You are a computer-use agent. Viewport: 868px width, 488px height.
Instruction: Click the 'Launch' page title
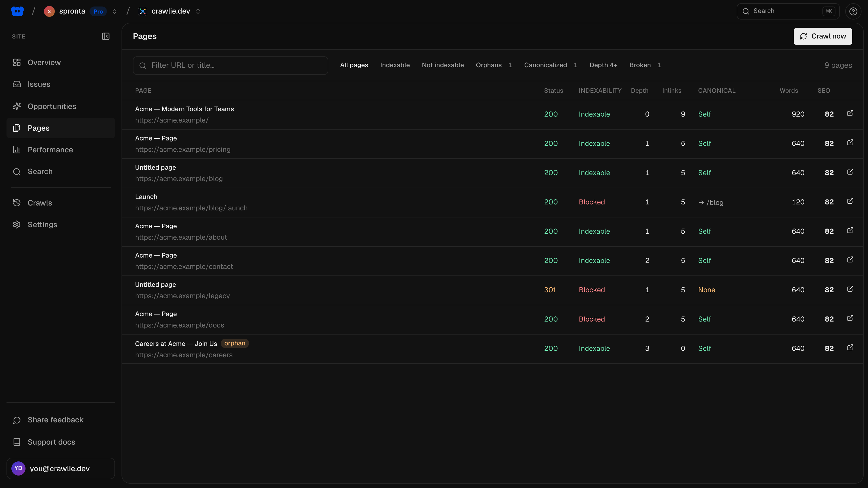[146, 197]
